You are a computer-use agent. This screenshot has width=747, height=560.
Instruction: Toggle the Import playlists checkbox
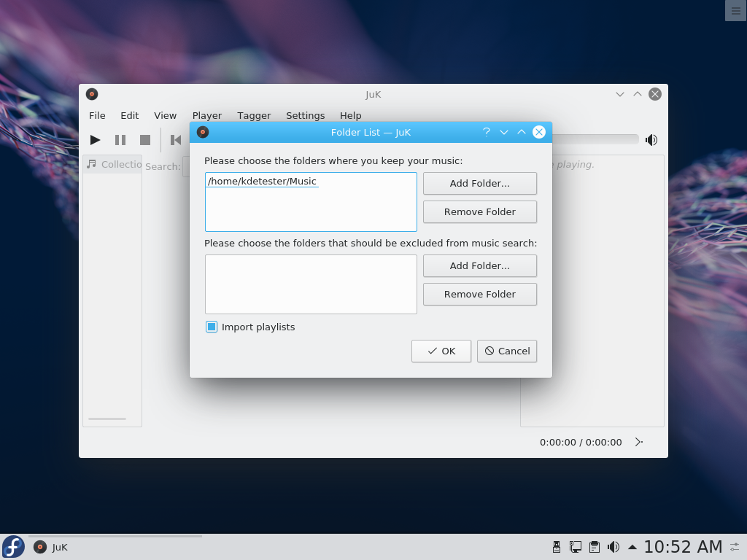212,327
